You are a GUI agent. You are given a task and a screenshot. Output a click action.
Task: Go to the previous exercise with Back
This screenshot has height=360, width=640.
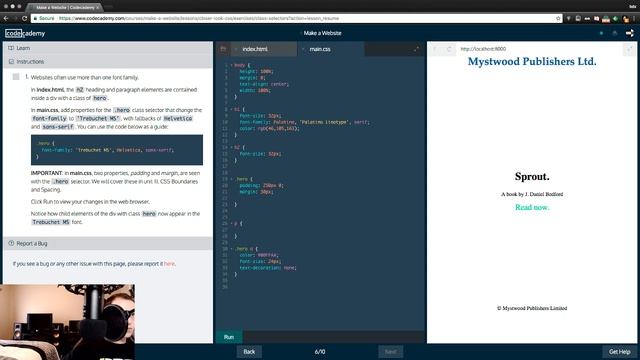pyautogui.click(x=249, y=352)
